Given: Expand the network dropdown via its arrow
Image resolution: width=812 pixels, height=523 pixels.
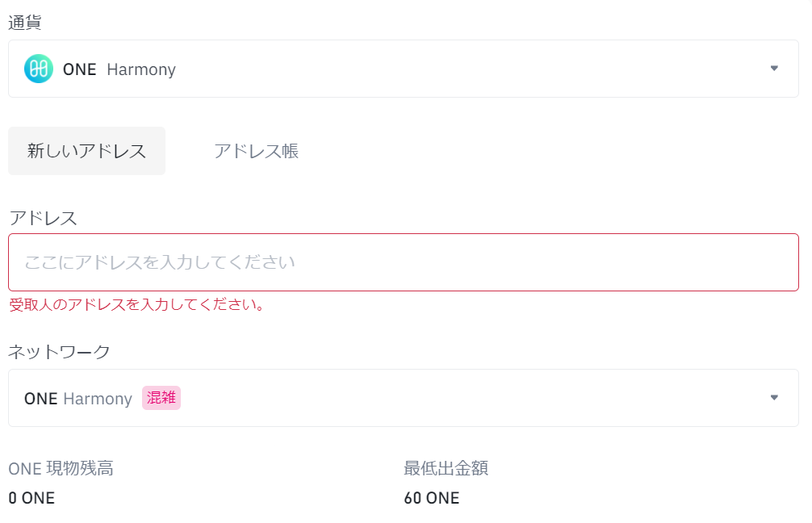Looking at the screenshot, I should pyautogui.click(x=774, y=398).
